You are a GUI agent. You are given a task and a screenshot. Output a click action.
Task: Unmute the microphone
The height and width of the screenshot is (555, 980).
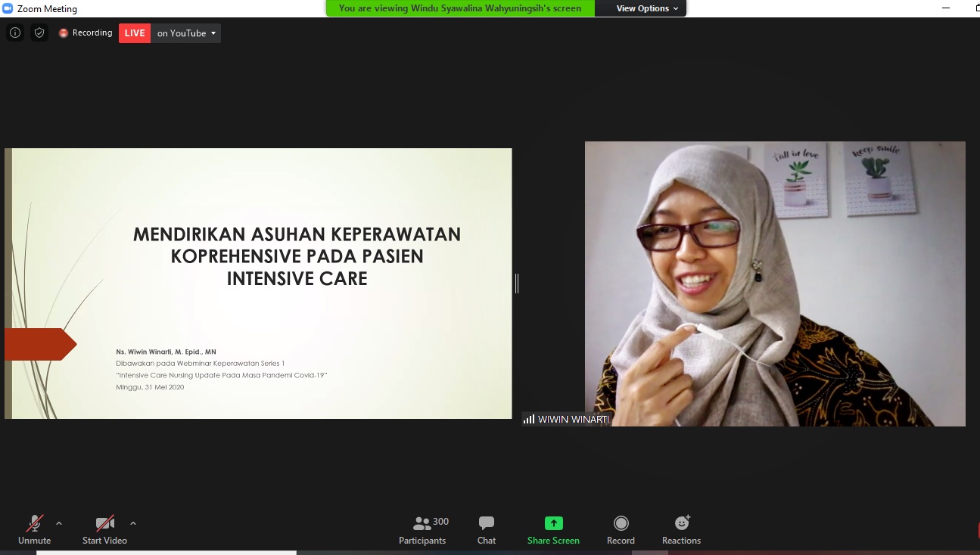coord(35,523)
